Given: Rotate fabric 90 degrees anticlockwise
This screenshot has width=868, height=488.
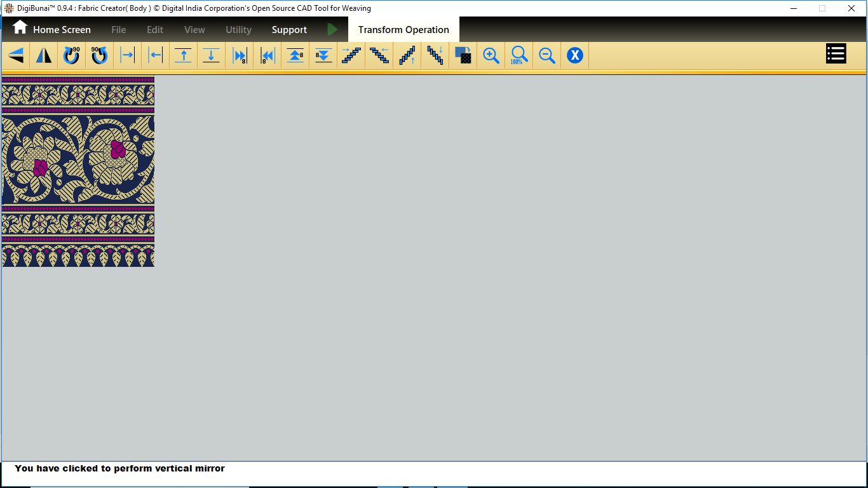Looking at the screenshot, I should point(99,56).
